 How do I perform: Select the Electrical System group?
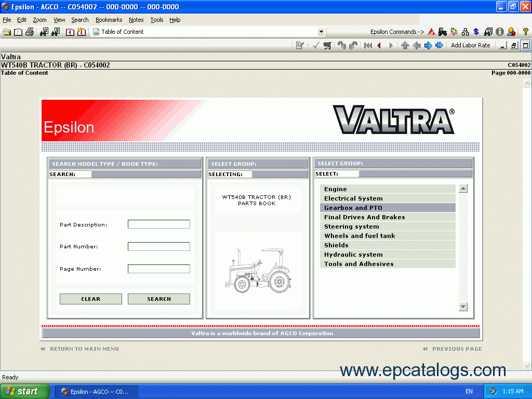388,198
